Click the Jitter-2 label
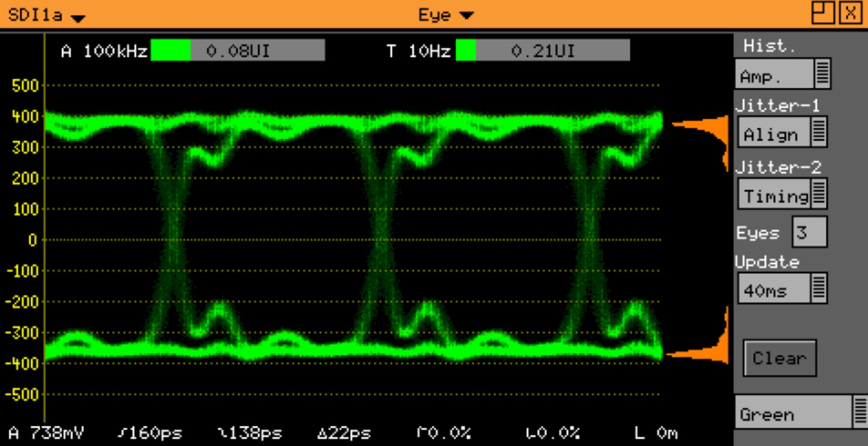868x446 pixels. tap(778, 167)
